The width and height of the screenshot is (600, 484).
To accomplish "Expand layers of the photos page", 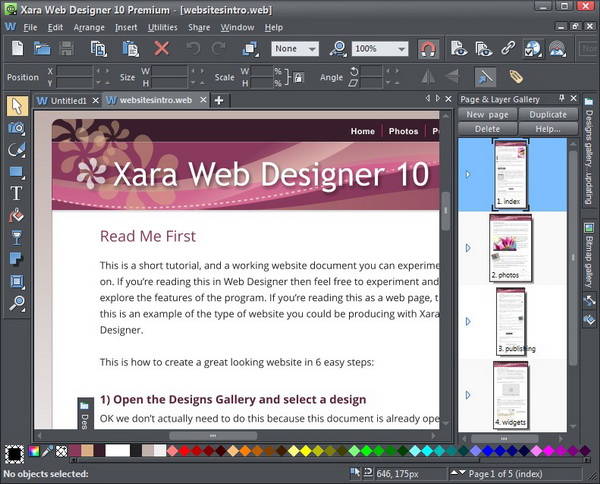I will [x=467, y=247].
